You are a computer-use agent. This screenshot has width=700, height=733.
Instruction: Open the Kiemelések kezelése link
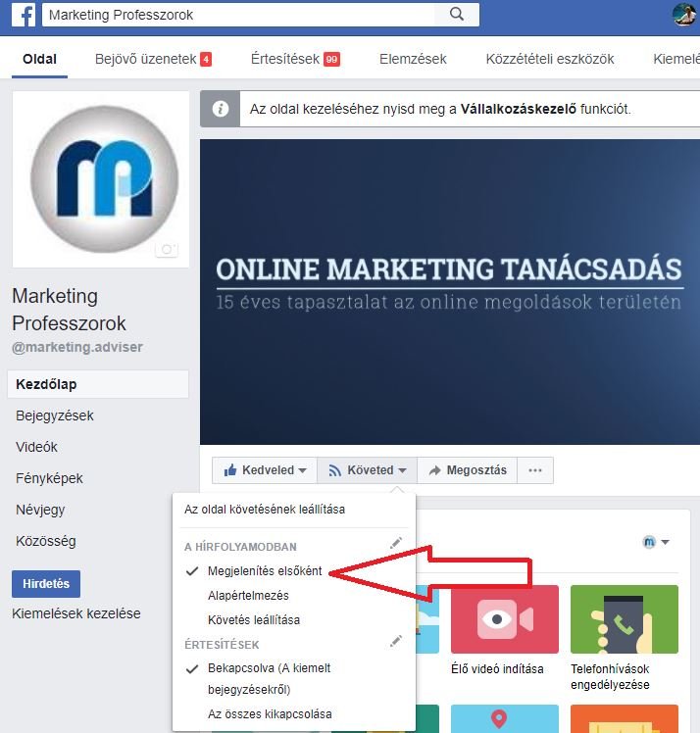76,613
